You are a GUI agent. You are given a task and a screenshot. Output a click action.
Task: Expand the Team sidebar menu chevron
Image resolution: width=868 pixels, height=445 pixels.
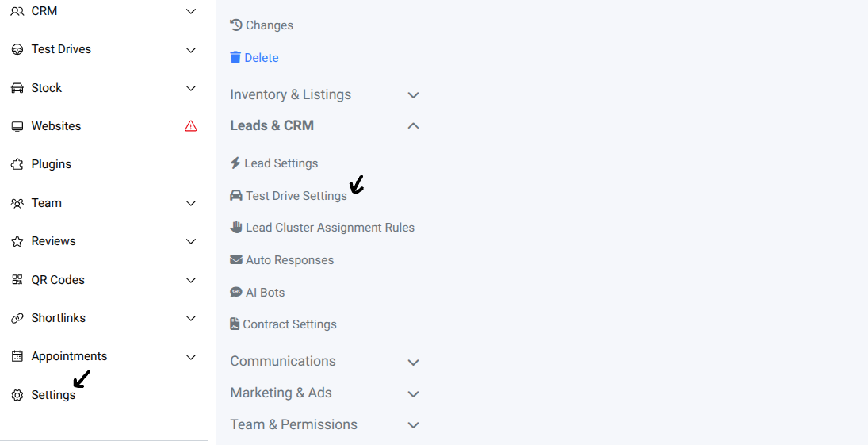click(x=190, y=203)
